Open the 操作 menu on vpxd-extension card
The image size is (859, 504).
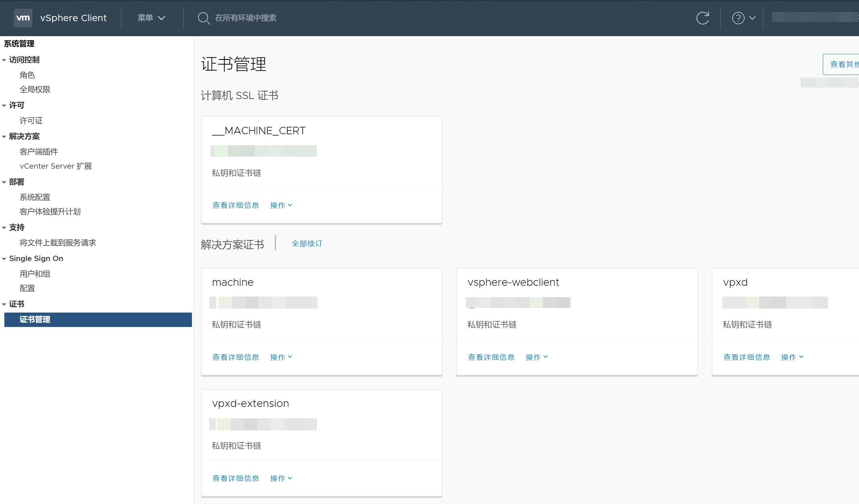(280, 478)
